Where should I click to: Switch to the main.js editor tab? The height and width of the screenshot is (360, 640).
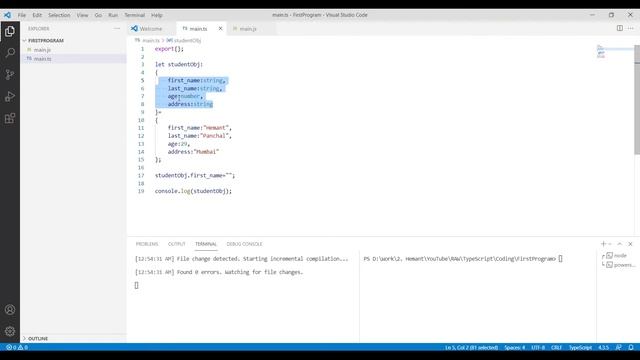pyautogui.click(x=248, y=29)
